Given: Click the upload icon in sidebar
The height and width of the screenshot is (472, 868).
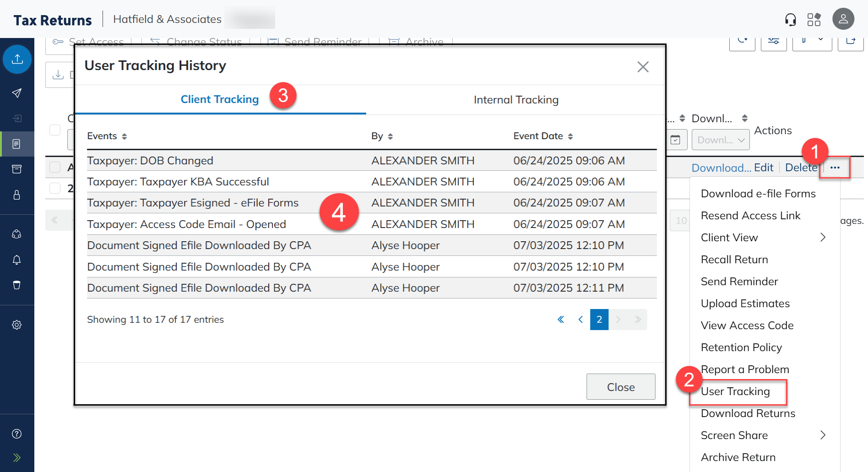Looking at the screenshot, I should click(x=17, y=59).
